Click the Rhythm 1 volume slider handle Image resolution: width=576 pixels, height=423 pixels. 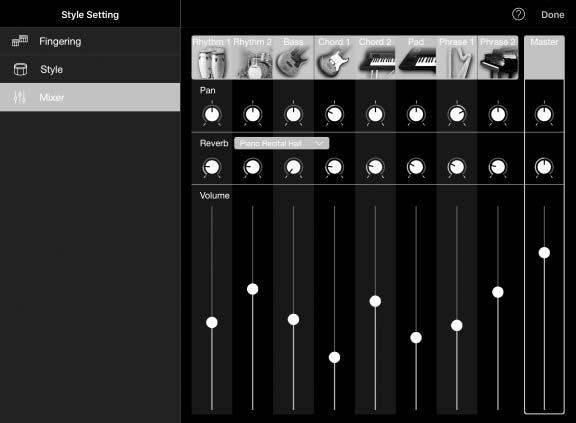point(212,322)
